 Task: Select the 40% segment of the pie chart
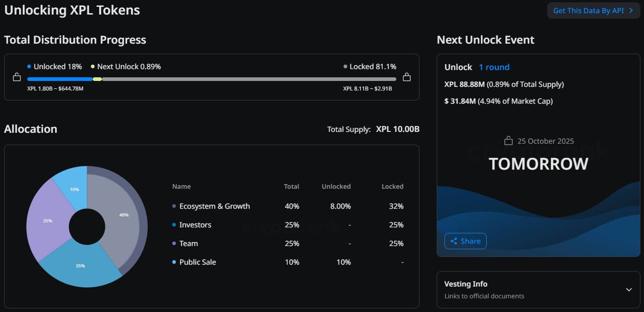coord(124,214)
